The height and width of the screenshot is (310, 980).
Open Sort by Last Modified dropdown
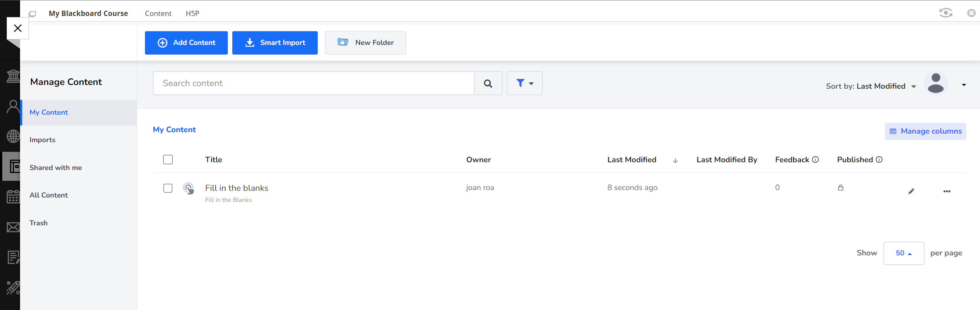[x=870, y=86]
